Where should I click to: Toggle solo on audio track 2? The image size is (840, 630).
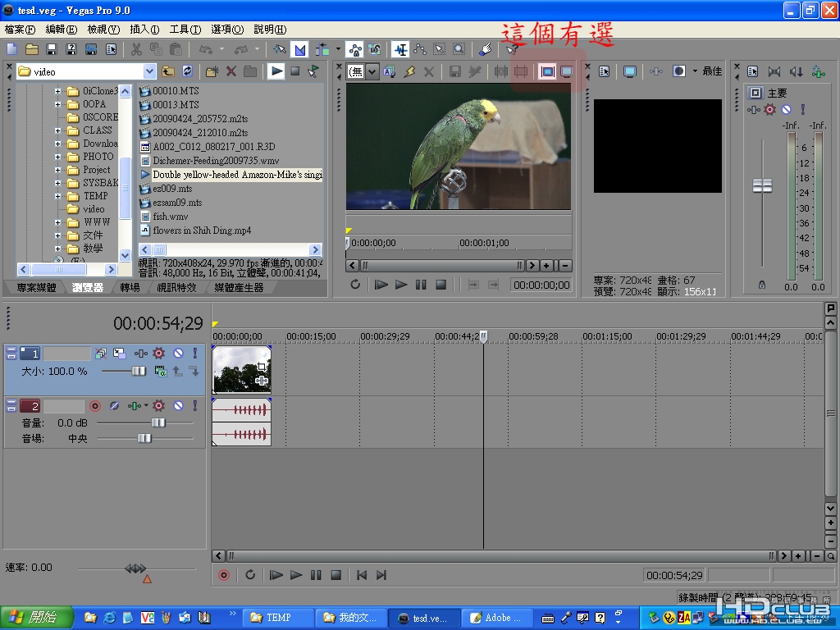[x=194, y=406]
